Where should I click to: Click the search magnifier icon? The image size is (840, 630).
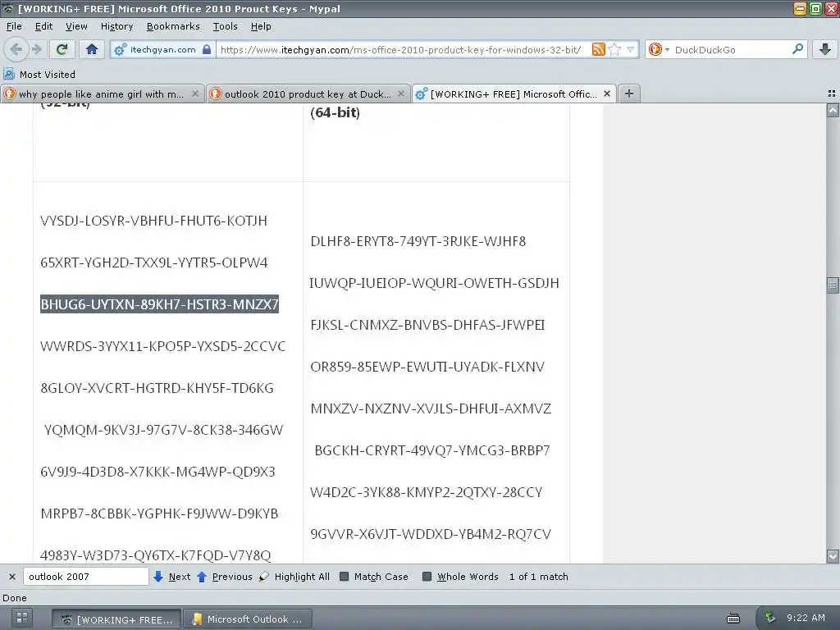(x=797, y=49)
